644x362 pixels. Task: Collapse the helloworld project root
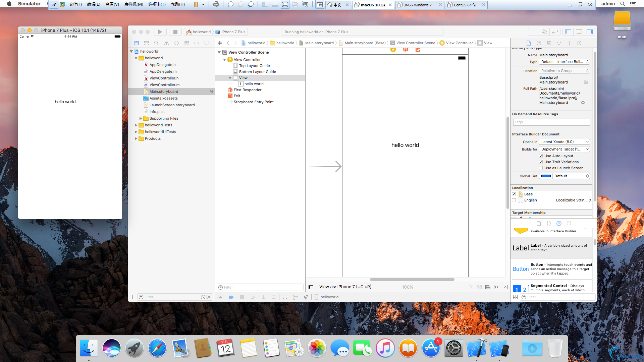(131, 51)
